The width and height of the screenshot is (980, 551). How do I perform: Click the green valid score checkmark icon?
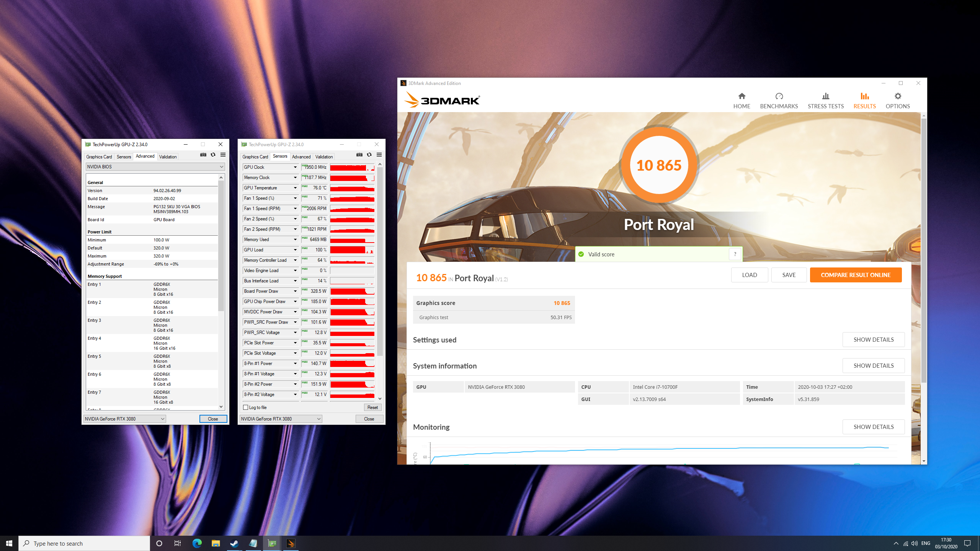click(x=581, y=254)
